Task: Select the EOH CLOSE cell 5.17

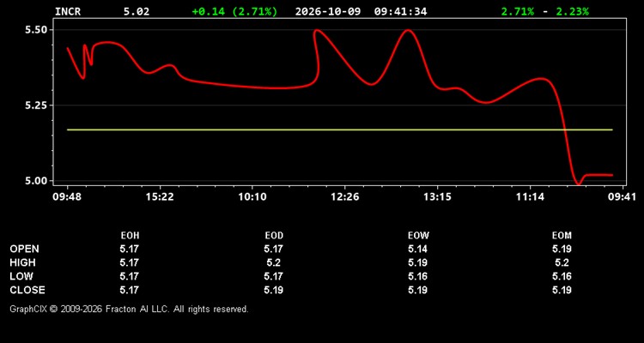Action: [130, 290]
